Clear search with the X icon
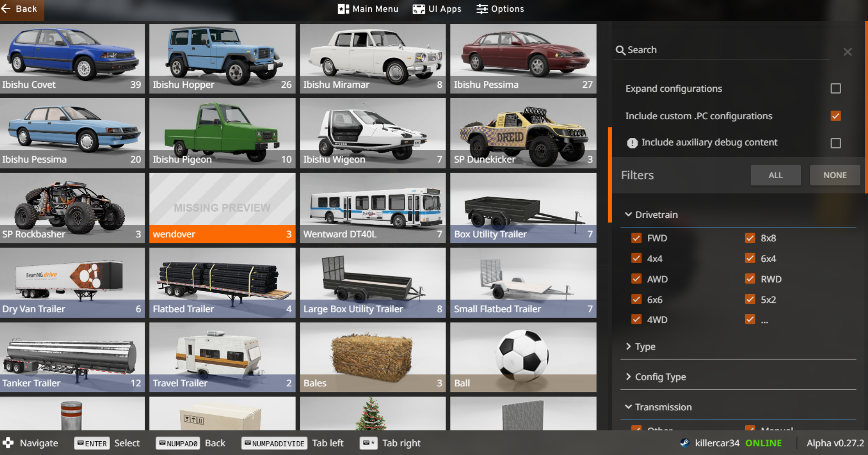Image resolution: width=868 pixels, height=455 pixels. tap(847, 52)
